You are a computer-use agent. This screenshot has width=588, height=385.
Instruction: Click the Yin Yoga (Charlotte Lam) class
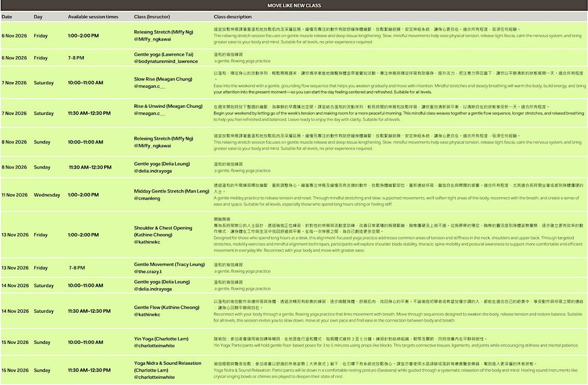[161, 339]
